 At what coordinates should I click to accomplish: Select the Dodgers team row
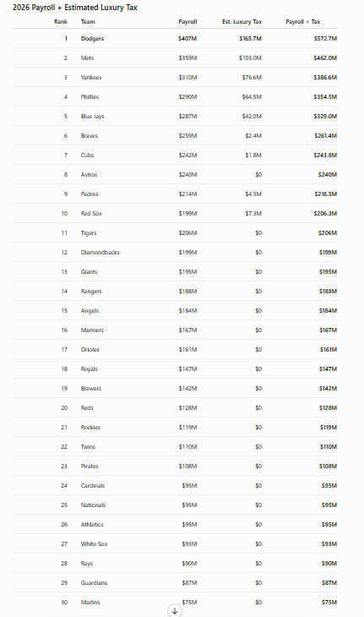coord(175,39)
